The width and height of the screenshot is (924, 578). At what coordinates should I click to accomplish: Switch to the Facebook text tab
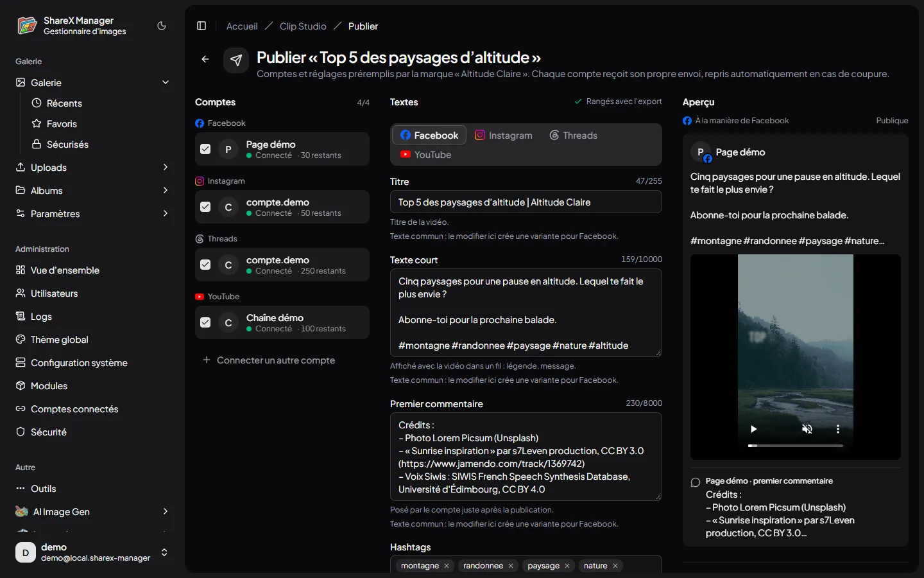[x=429, y=136]
